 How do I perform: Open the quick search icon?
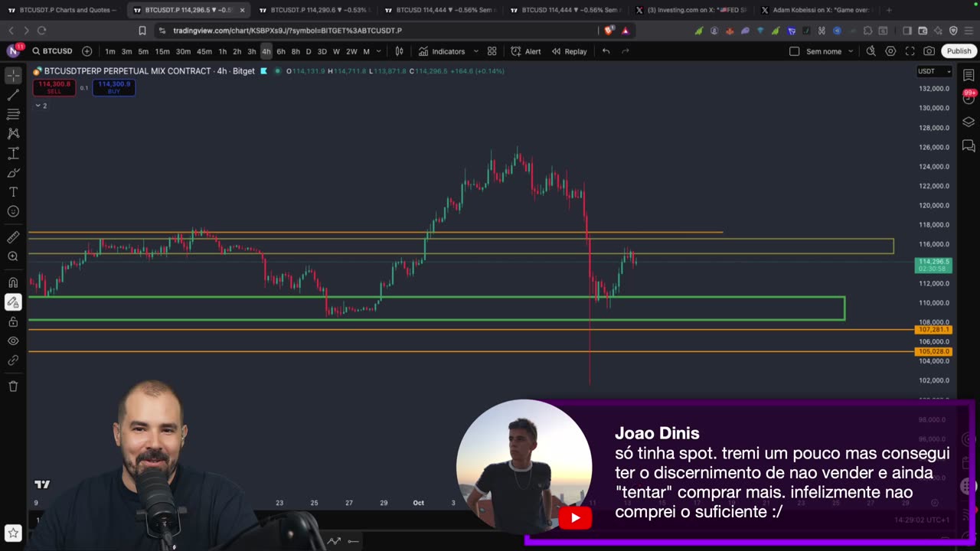pyautogui.click(x=871, y=51)
